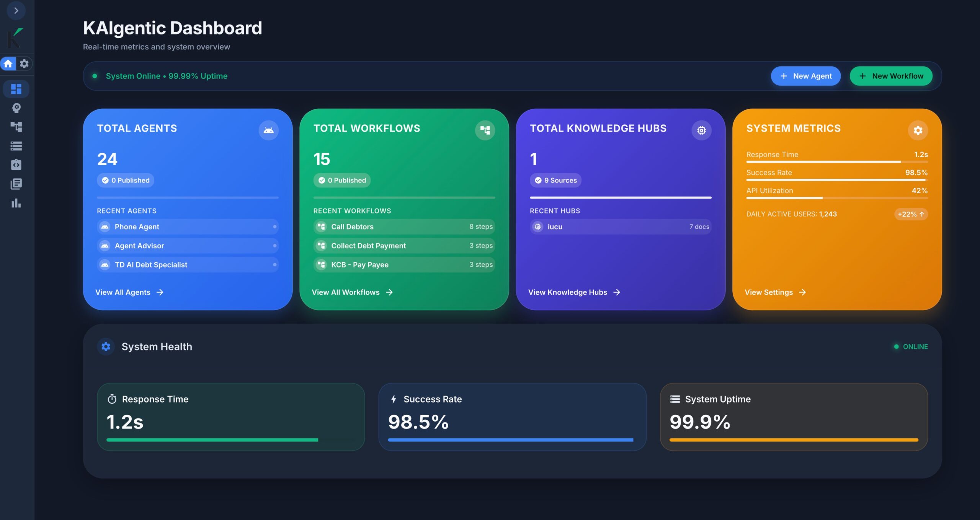
Task: Click the icon beside TD AI Debt Specialist
Action: (x=105, y=265)
